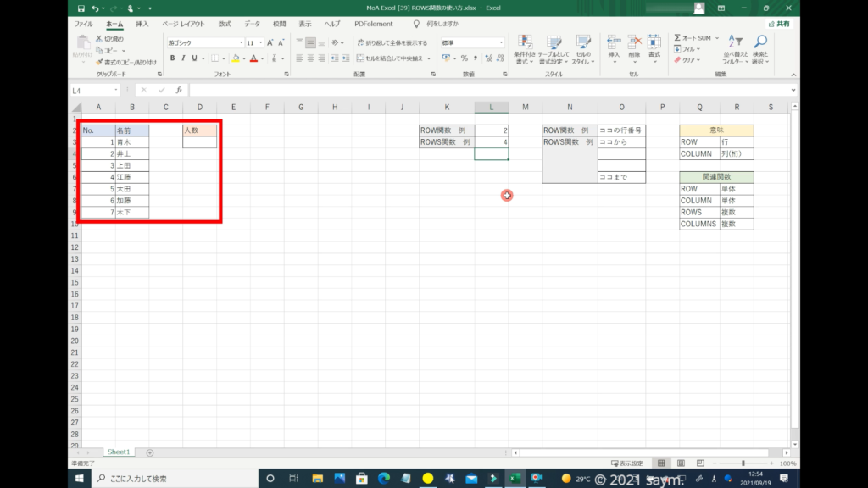Image resolution: width=868 pixels, height=488 pixels.
Task: Click the zoom slider in status bar
Action: coord(743,463)
